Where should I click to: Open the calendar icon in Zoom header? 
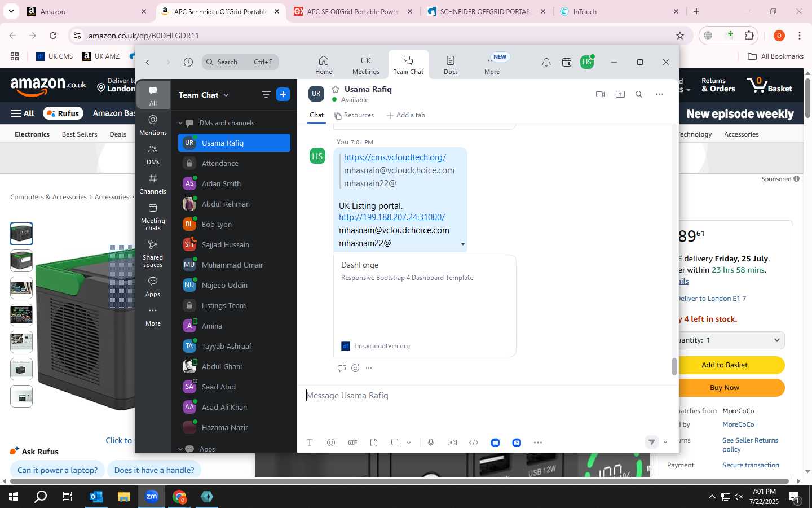[x=567, y=62]
